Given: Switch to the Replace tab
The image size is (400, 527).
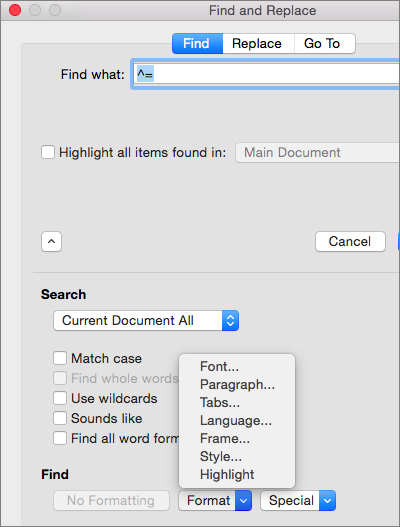Looking at the screenshot, I should (x=257, y=43).
